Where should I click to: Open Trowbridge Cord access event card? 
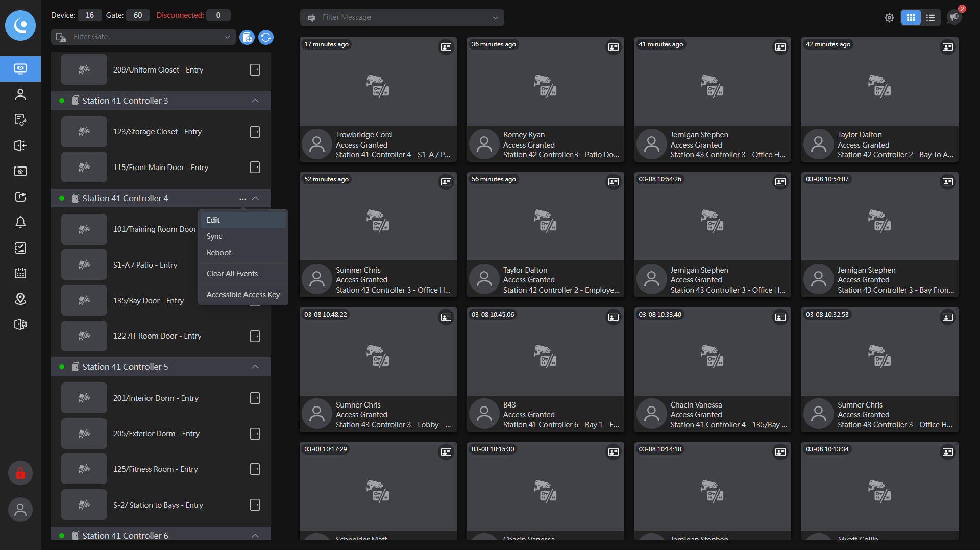click(378, 100)
